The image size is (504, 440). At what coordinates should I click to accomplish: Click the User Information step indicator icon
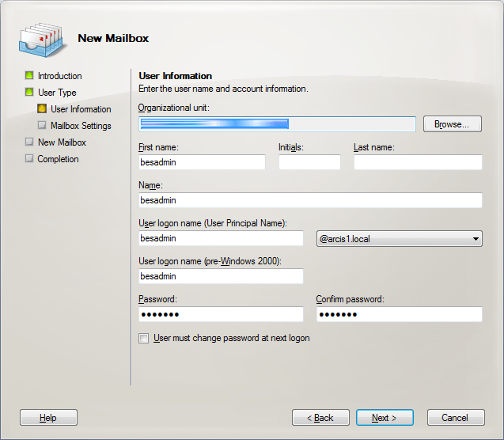coord(42,109)
